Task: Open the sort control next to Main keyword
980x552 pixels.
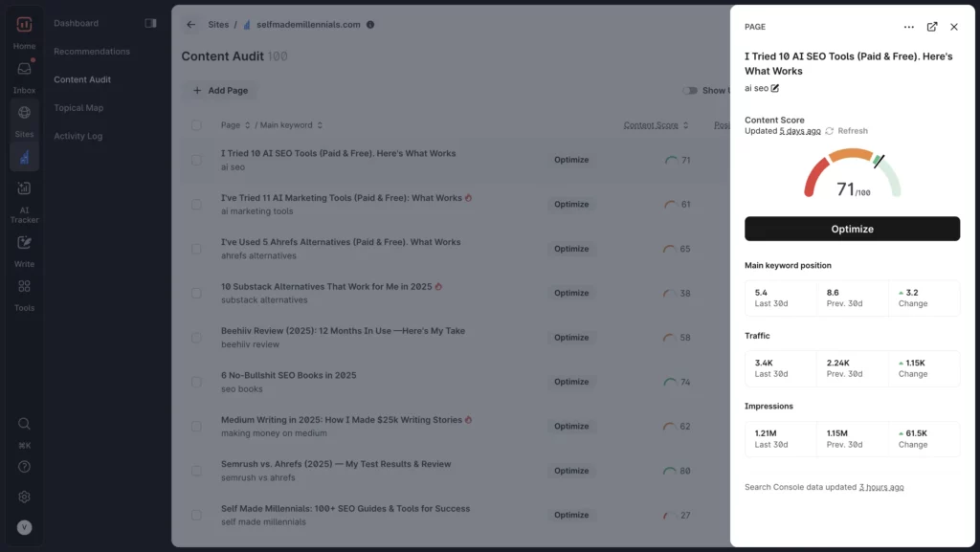Action: (321, 125)
